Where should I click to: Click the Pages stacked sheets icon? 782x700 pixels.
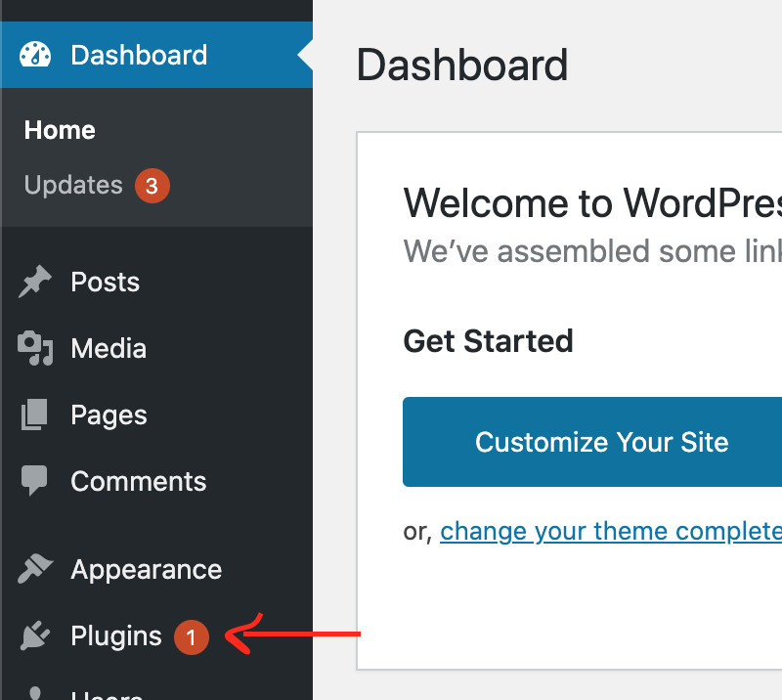[34, 415]
